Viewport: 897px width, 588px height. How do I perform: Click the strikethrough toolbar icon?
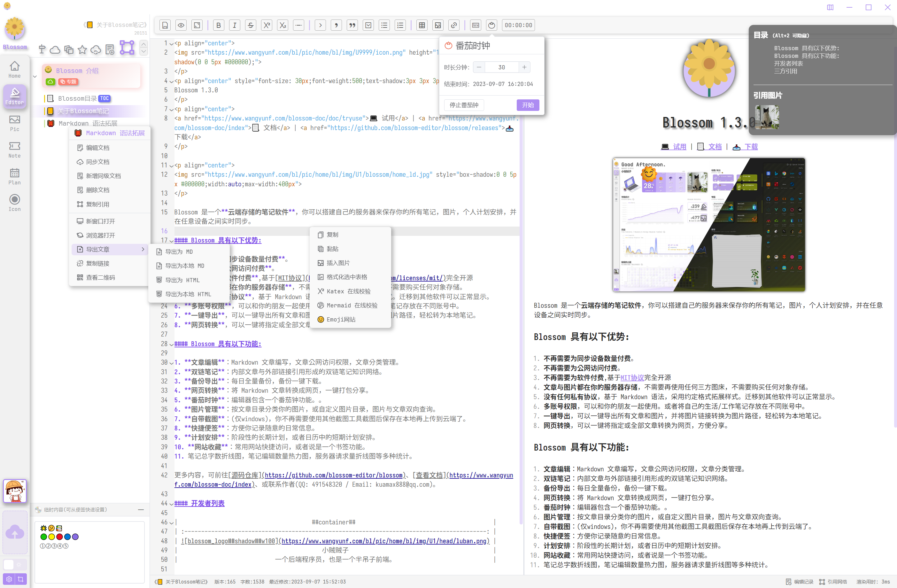250,25
